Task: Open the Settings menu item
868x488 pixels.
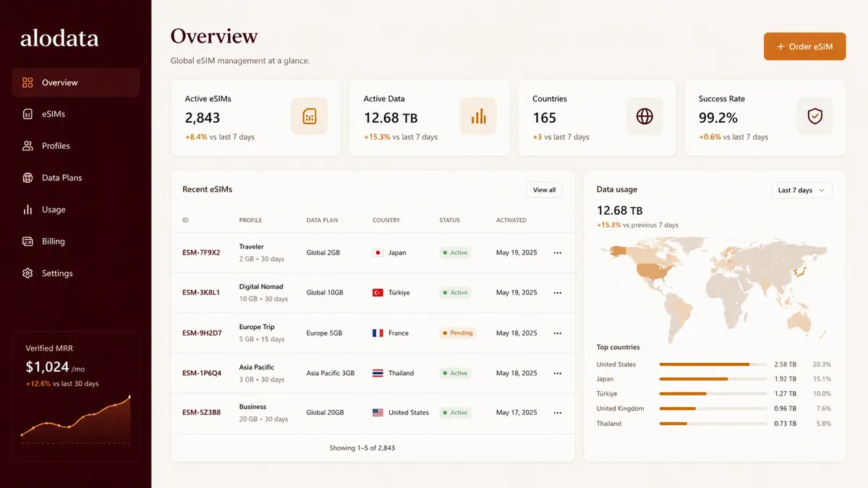Action: 76,273
